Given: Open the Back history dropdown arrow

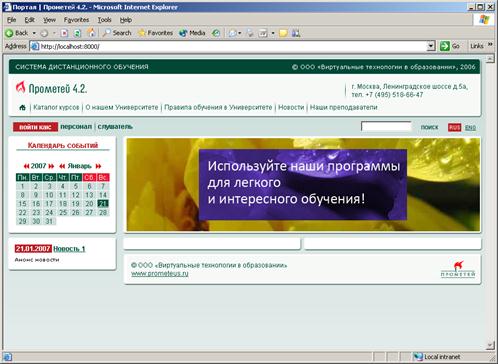Looking at the screenshot, I should click(34, 33).
